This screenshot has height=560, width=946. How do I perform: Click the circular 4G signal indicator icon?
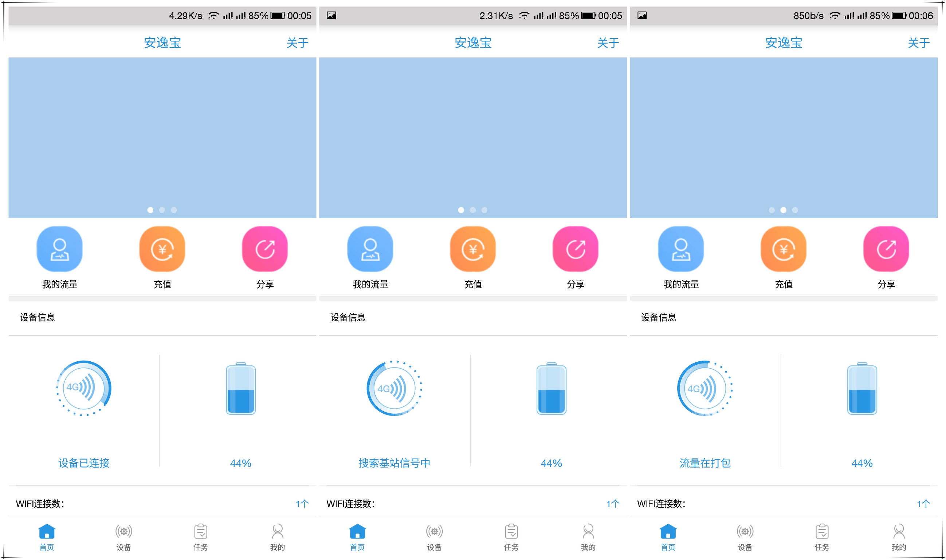(84, 389)
